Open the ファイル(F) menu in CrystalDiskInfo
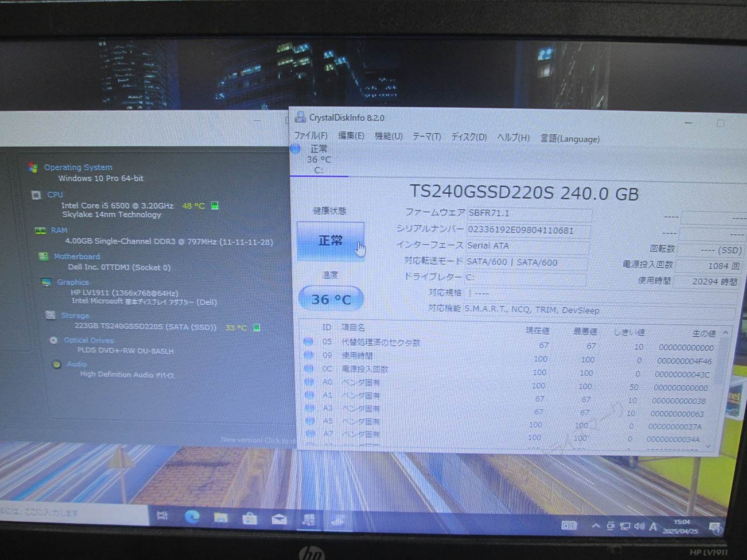This screenshot has height=560, width=747. pos(310,135)
